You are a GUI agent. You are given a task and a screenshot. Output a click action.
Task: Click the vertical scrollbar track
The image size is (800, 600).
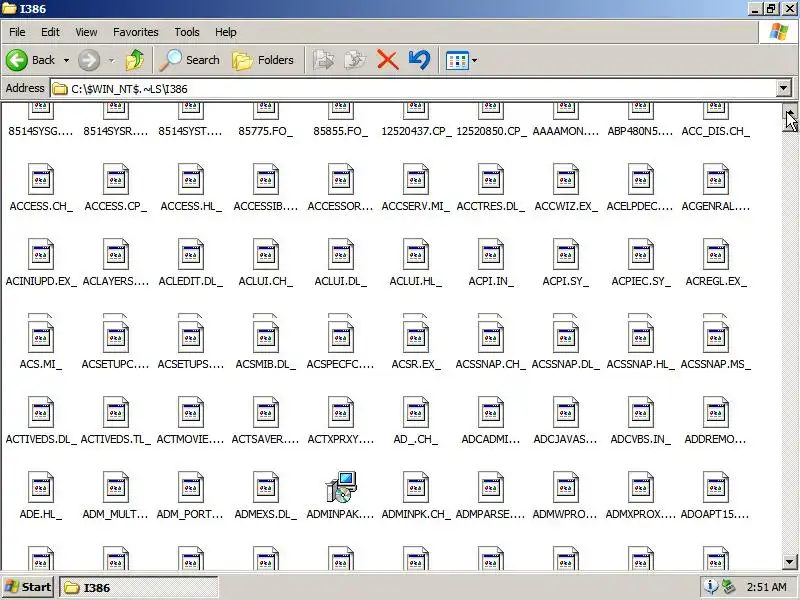790,342
